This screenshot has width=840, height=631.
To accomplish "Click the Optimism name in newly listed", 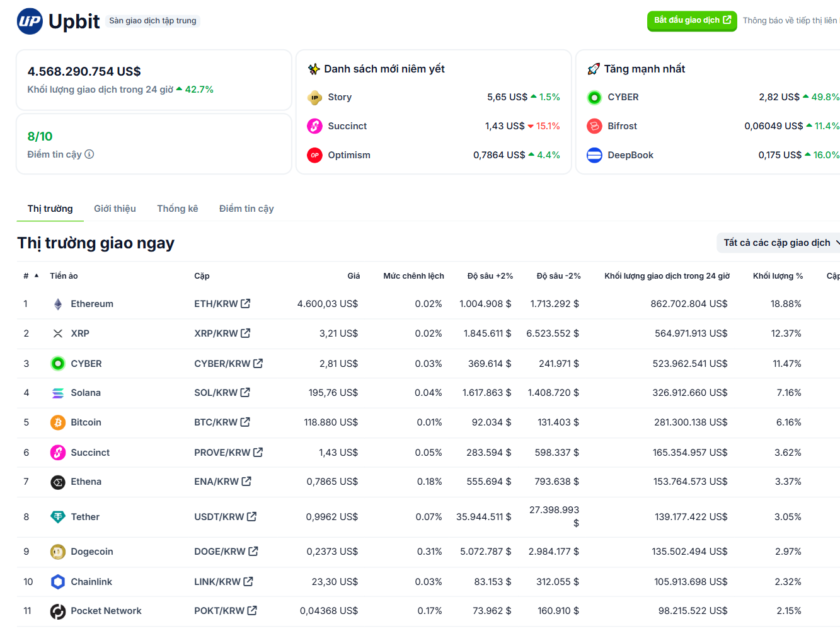I will point(349,155).
